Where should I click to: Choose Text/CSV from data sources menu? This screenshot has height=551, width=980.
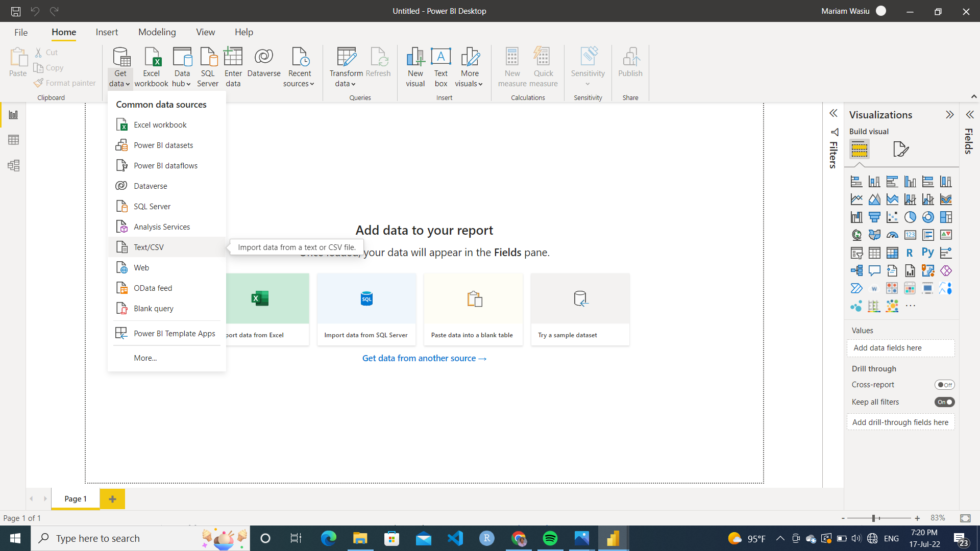149,247
